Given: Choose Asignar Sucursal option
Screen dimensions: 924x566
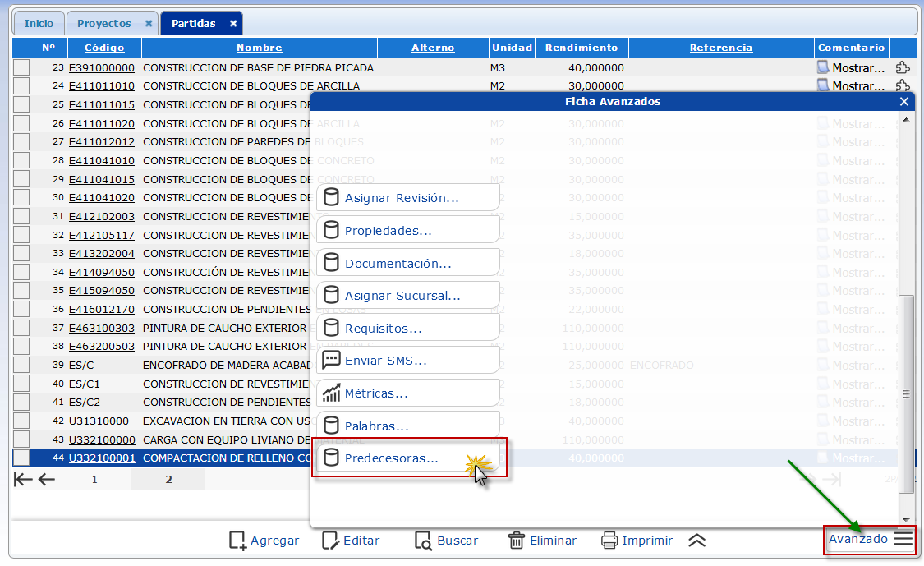Looking at the screenshot, I should 407,296.
